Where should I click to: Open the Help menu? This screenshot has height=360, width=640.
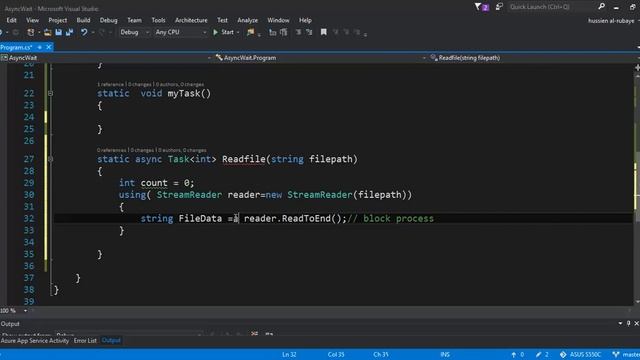305,20
